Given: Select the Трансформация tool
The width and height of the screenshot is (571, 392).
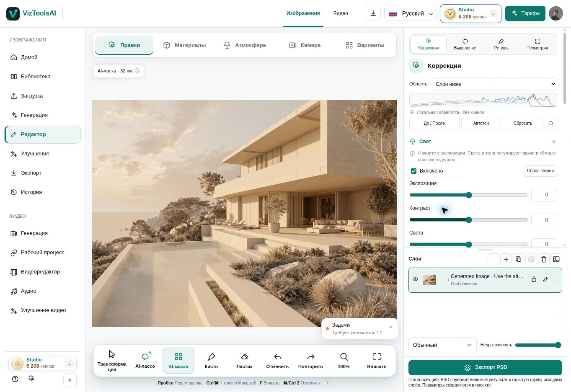Looking at the screenshot, I should click(x=112, y=361).
